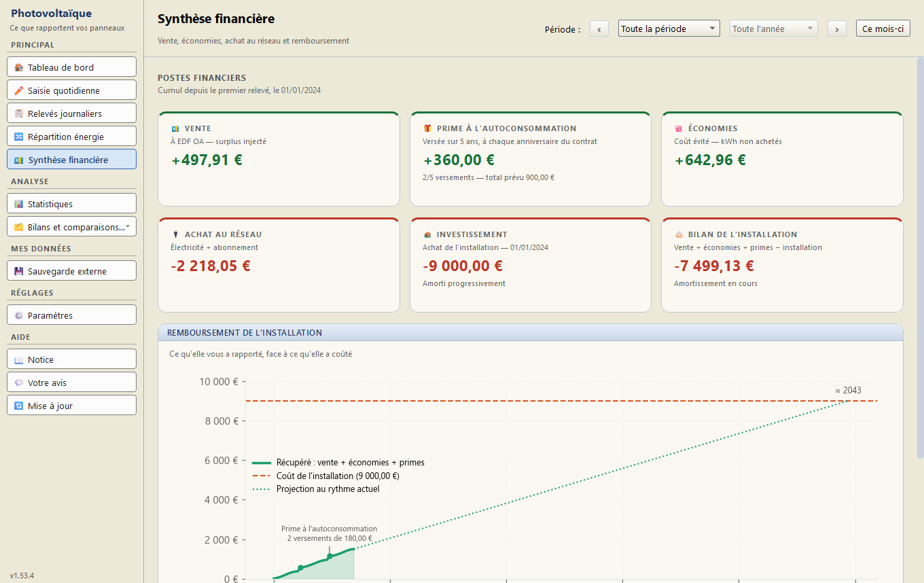
Task: Click the Ce mois-ci button
Action: point(883,29)
